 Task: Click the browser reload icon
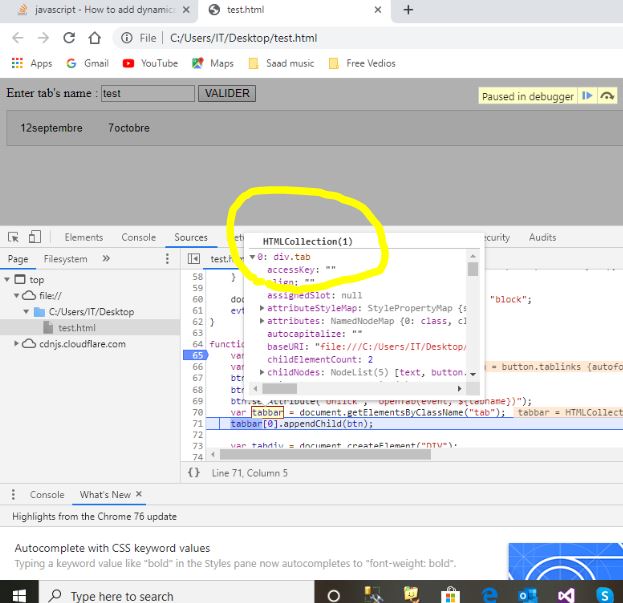[67, 38]
